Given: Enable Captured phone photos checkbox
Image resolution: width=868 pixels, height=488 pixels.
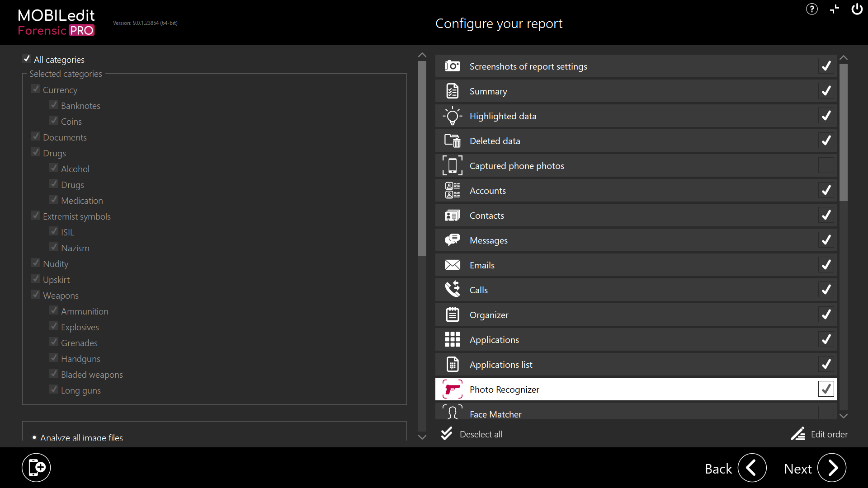Looking at the screenshot, I should point(826,165).
